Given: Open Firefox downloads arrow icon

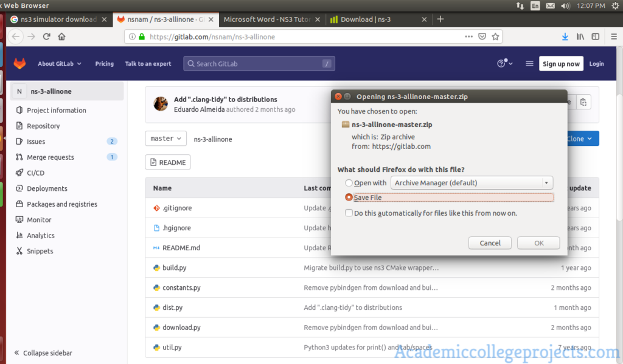Looking at the screenshot, I should [x=565, y=36].
